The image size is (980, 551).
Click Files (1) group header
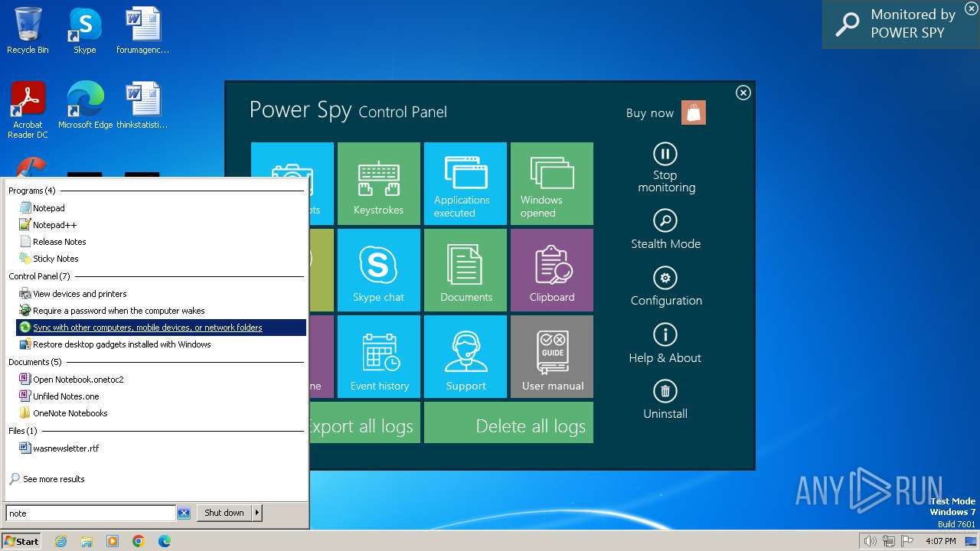(22, 431)
